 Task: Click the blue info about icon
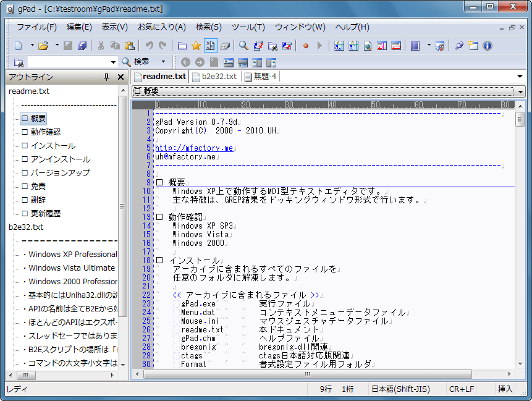(x=488, y=46)
